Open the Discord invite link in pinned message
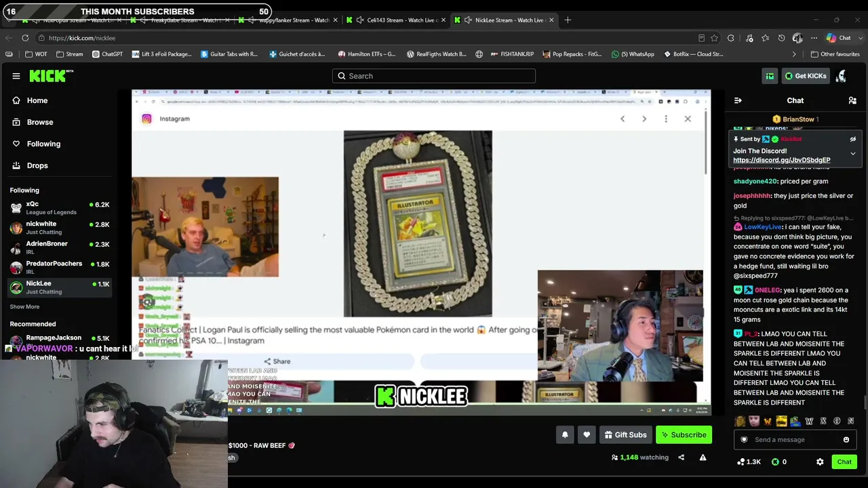The height and width of the screenshot is (488, 868). (x=781, y=160)
